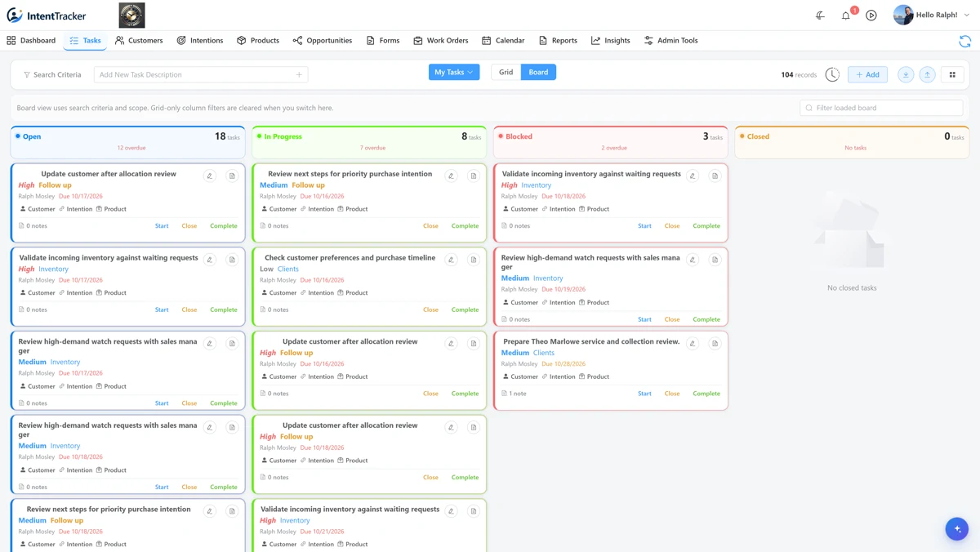Click '104 records' count

coord(799,74)
